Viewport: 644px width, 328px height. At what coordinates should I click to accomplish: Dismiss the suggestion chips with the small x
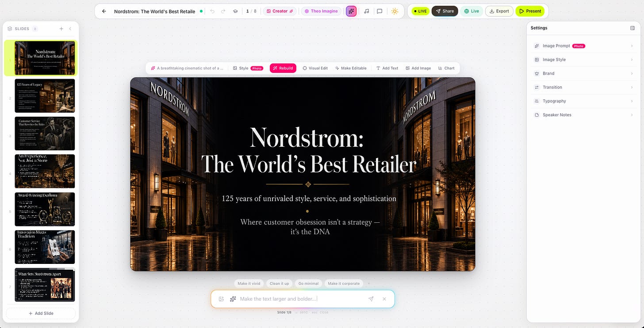[x=369, y=283]
